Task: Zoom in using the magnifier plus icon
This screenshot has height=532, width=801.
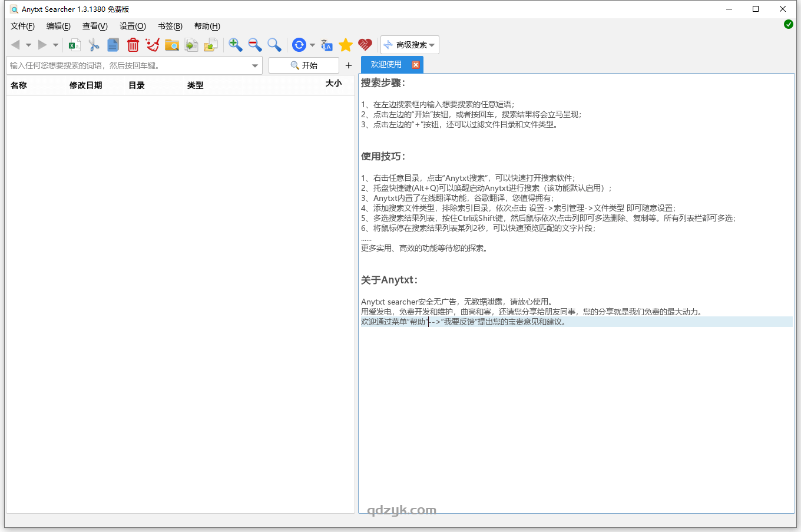Action: coord(235,44)
